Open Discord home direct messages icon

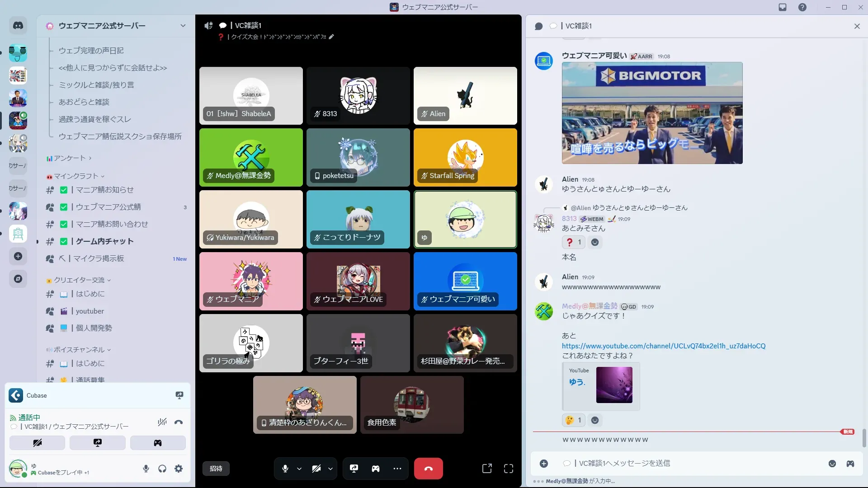pyautogui.click(x=18, y=26)
